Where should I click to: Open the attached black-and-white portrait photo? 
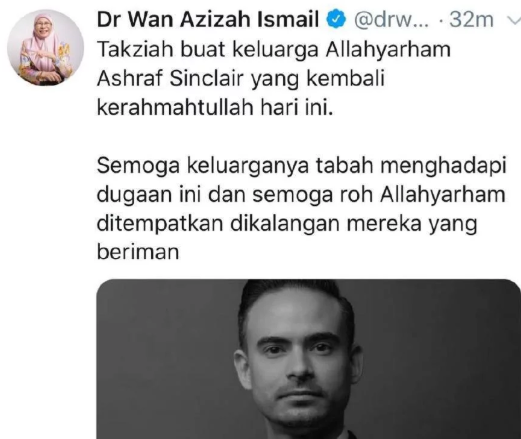coord(309,359)
